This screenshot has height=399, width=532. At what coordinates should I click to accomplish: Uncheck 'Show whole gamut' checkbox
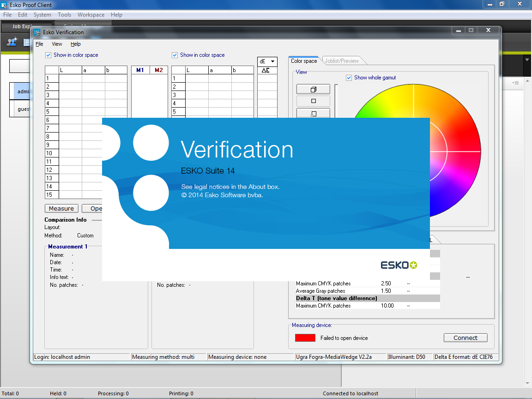pos(349,78)
